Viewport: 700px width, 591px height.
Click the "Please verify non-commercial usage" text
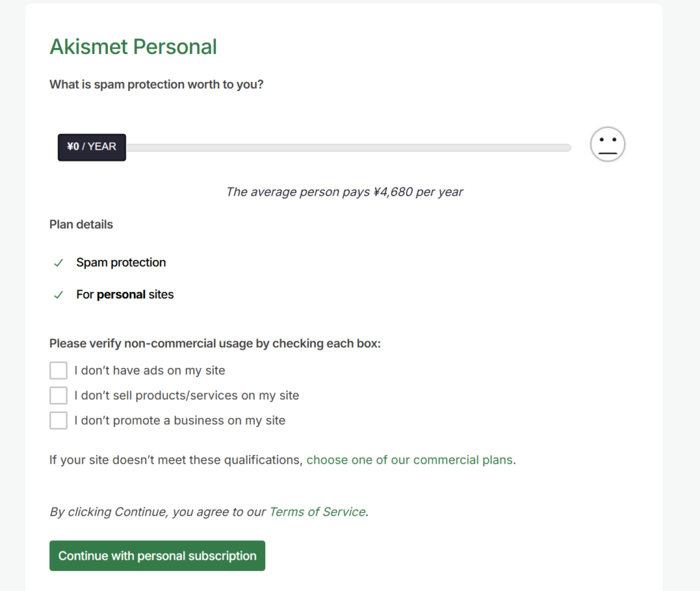pos(215,343)
